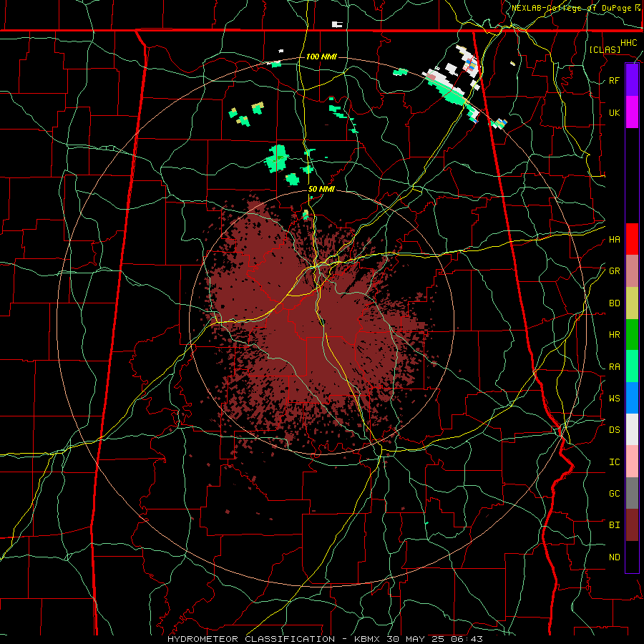Click the UK legend label
644x644 pixels.
614,112
